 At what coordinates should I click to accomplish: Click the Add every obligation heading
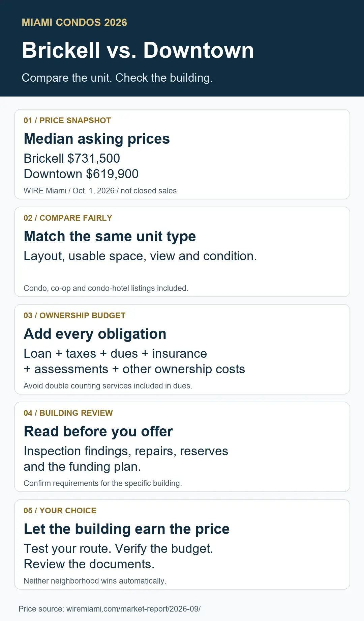pyautogui.click(x=95, y=334)
